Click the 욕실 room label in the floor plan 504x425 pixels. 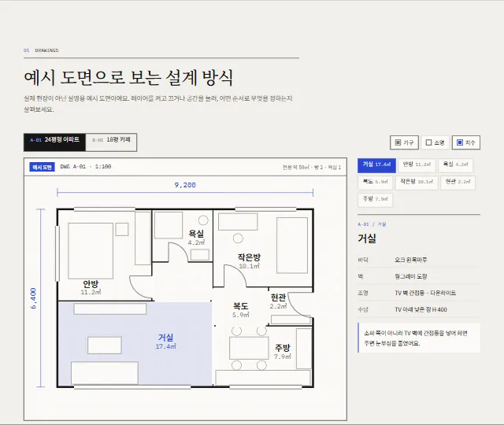pyautogui.click(x=196, y=234)
